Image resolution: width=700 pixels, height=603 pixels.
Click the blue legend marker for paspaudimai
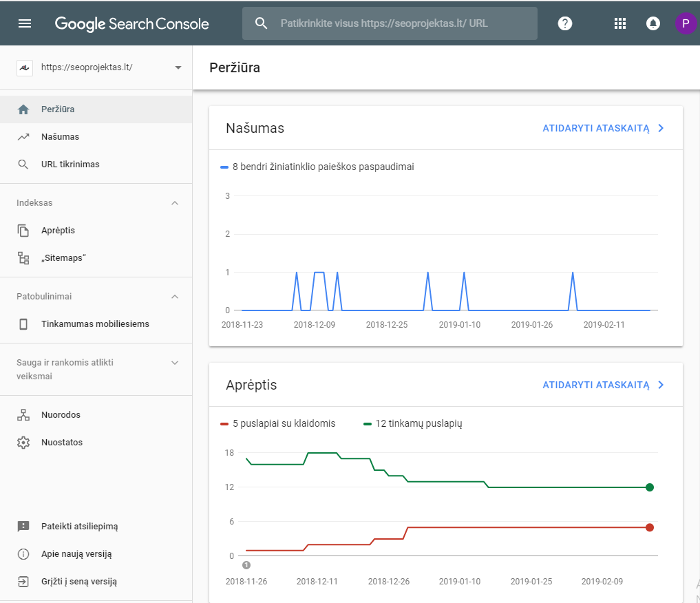(224, 167)
